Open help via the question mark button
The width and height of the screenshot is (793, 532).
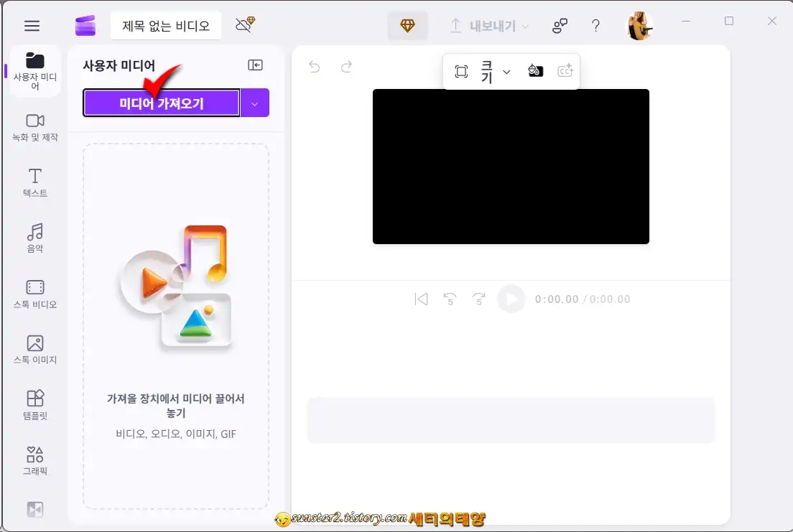(596, 25)
